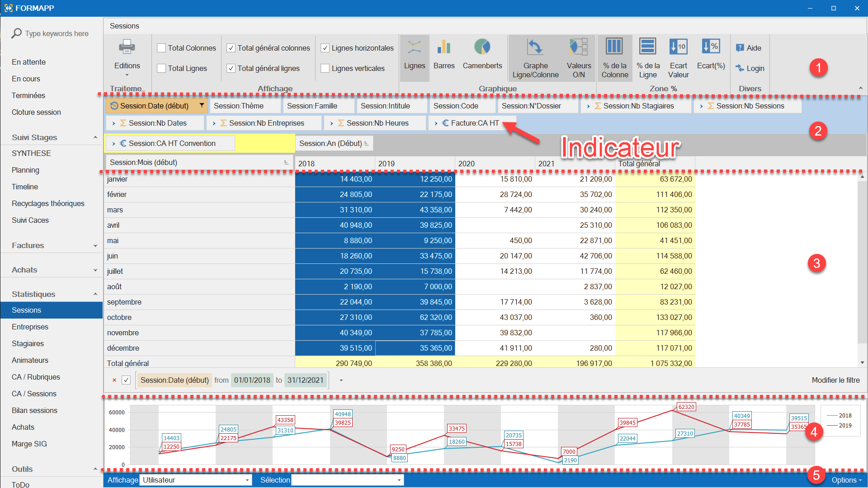868x488 pixels.
Task: Click the 01/01/2018 filter start date
Action: (x=252, y=380)
